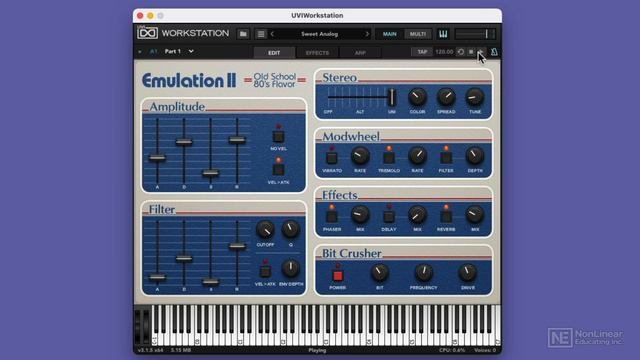Screen dimensions: 640x360
Task: Click the Reverb MIX knob
Action: [x=475, y=214]
